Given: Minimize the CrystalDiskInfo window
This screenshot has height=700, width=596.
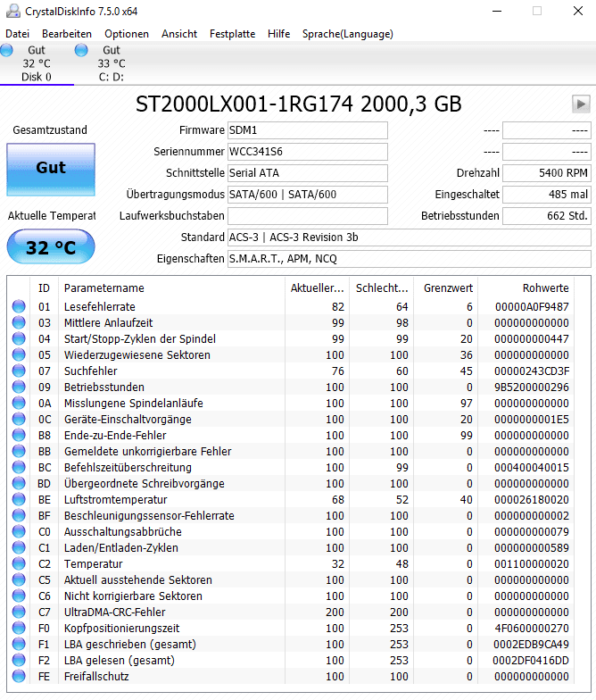Looking at the screenshot, I should point(497,11).
